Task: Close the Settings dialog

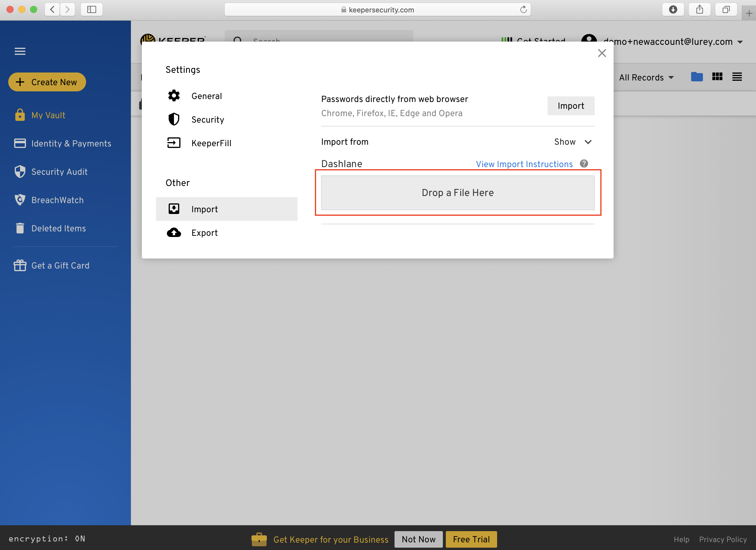Action: point(602,53)
